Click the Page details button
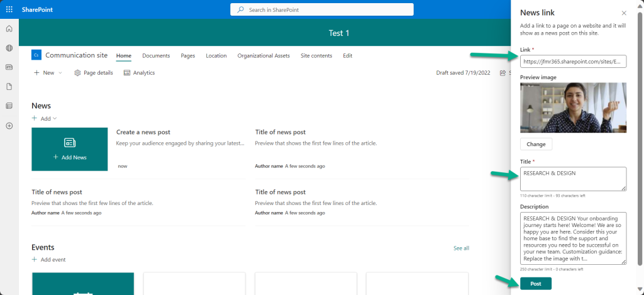This screenshot has height=295, width=644. (94, 73)
